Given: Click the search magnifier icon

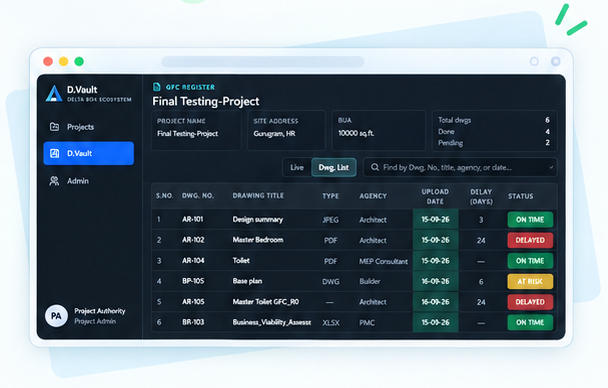Looking at the screenshot, I should coord(375,167).
